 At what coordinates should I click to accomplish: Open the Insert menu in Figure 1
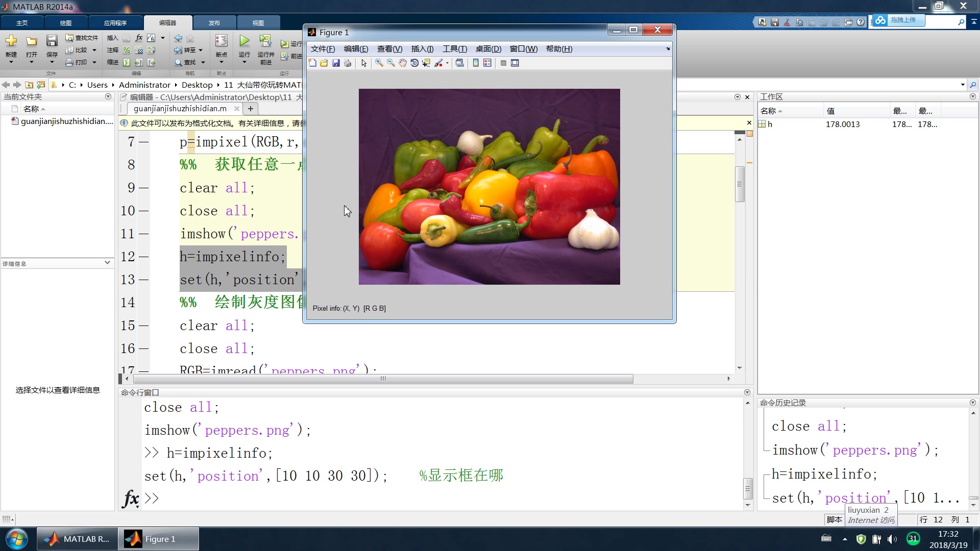422,49
